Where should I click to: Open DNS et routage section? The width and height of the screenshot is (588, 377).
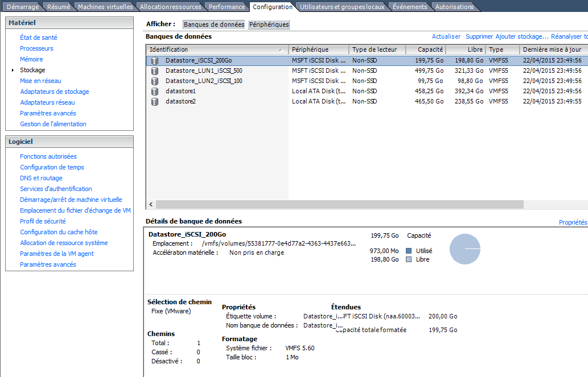pos(41,178)
